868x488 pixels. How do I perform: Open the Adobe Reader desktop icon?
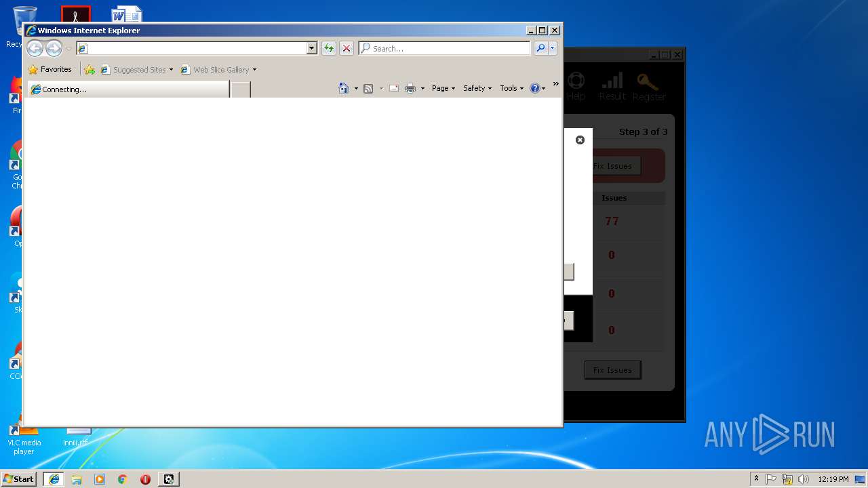coord(75,14)
